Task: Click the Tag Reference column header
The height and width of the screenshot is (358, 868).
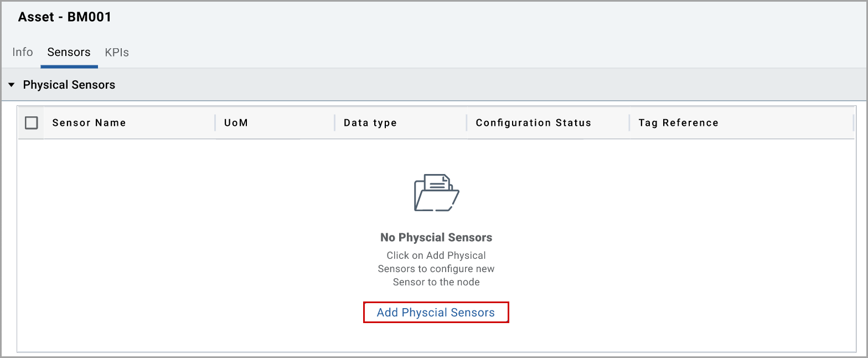Action: point(678,122)
